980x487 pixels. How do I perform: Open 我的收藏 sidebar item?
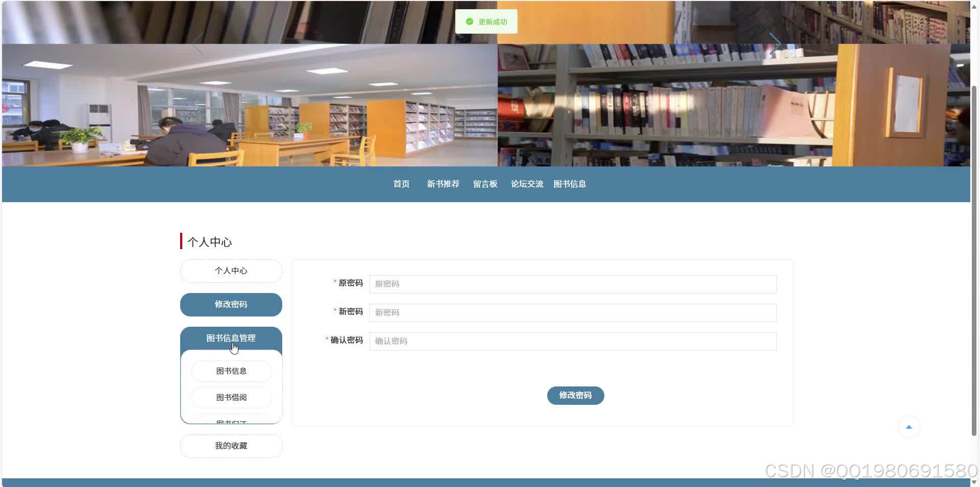tap(231, 446)
